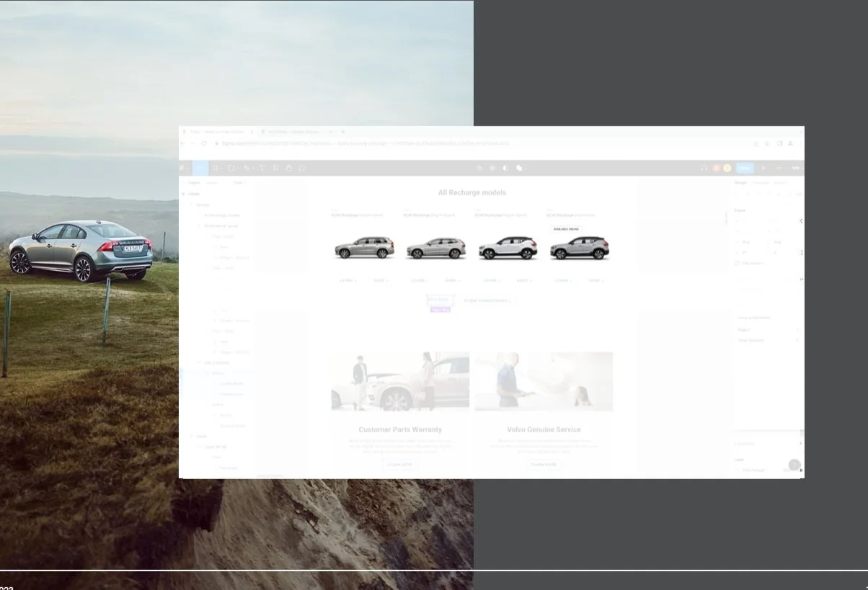The width and height of the screenshot is (868, 590).
Task: Open the Resources tool
Action: tap(275, 168)
